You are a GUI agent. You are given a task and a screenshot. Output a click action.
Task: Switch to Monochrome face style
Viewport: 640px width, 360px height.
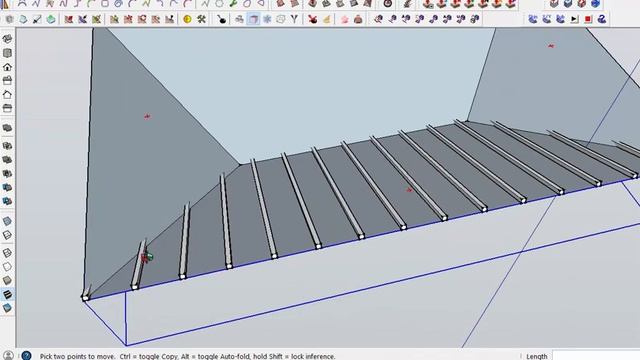click(7, 308)
